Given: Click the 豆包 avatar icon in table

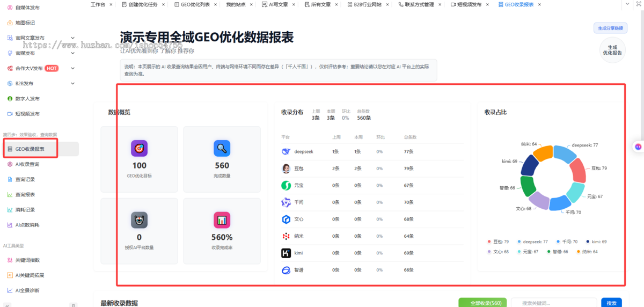Looking at the screenshot, I should [x=286, y=169].
